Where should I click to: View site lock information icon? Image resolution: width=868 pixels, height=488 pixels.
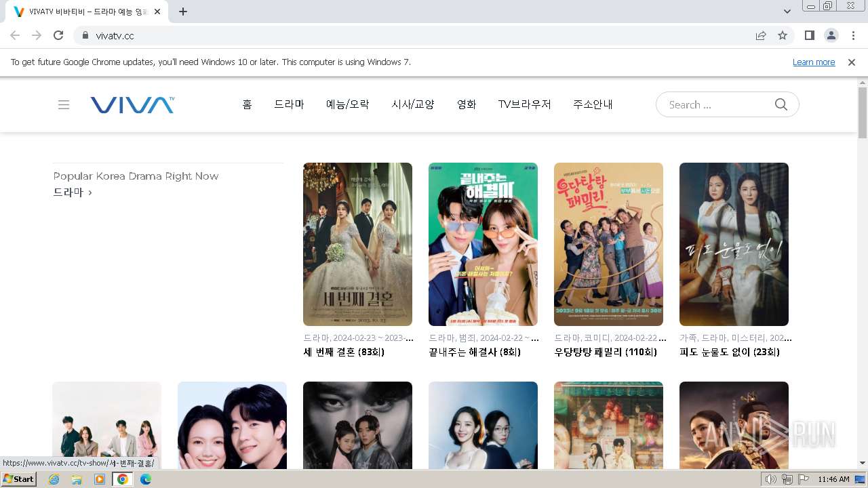(85, 35)
